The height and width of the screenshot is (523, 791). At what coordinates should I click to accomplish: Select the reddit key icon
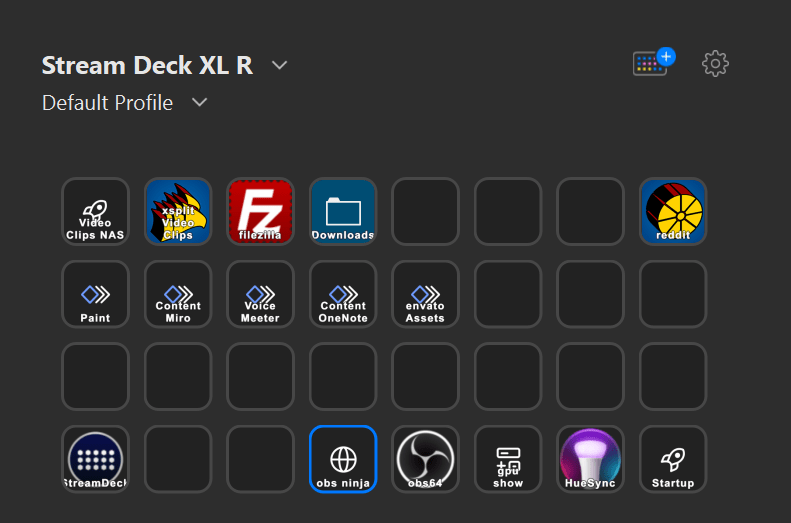(673, 211)
